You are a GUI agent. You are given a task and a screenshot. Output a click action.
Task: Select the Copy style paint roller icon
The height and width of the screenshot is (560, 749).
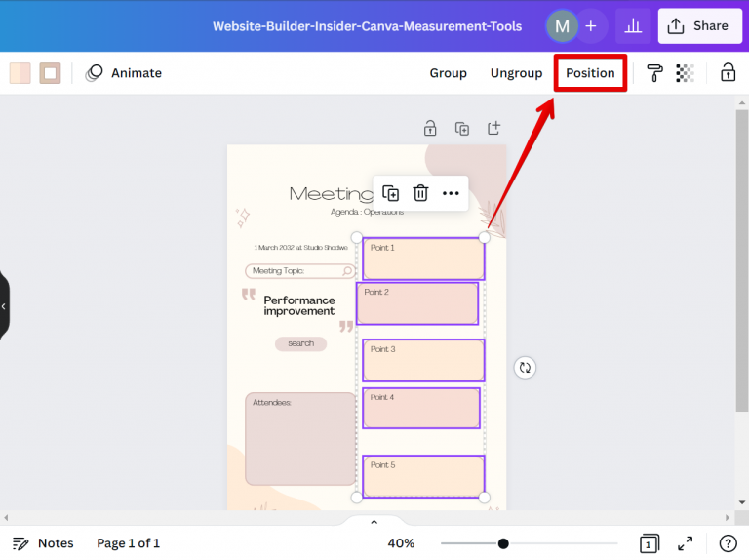(x=654, y=73)
